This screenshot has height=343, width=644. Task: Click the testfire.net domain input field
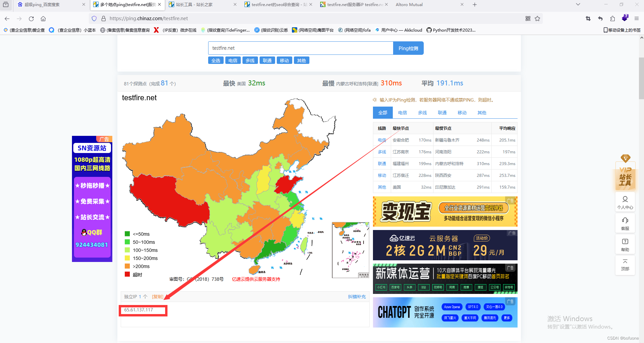click(x=301, y=48)
